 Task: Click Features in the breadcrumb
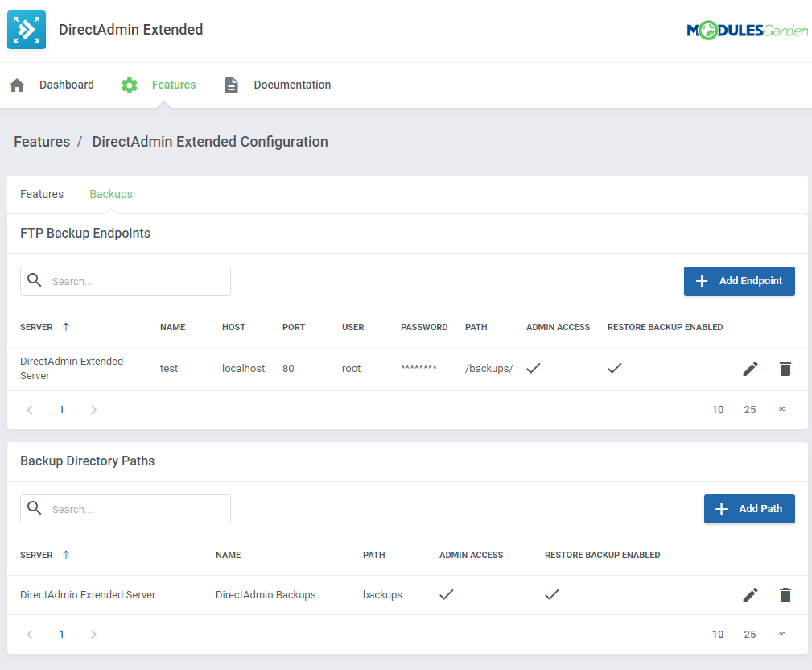coord(42,142)
